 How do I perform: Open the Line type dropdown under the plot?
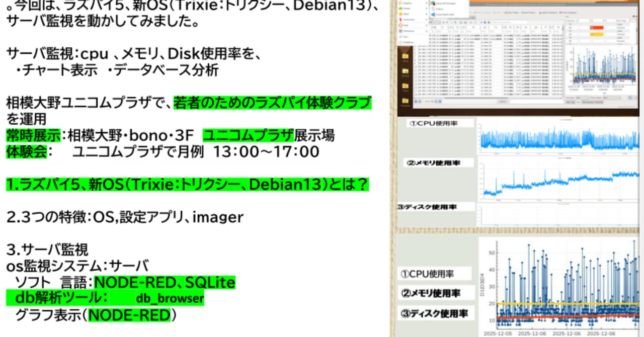pos(582,98)
